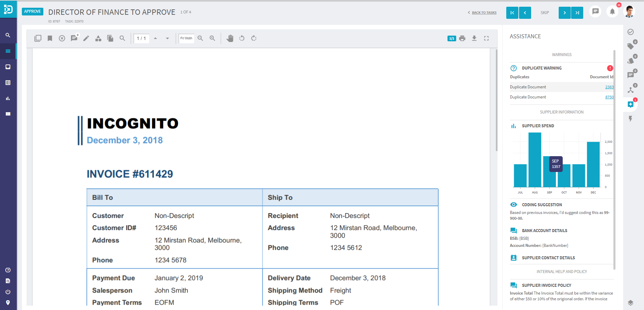Open the tags panel in right sidebar
This screenshot has width=644, height=310.
tap(631, 46)
